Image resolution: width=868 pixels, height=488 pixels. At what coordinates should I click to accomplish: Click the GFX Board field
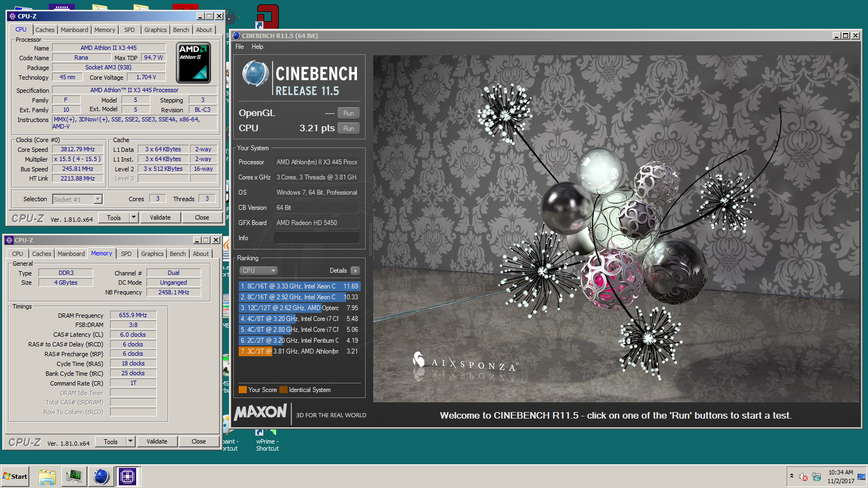(316, 223)
